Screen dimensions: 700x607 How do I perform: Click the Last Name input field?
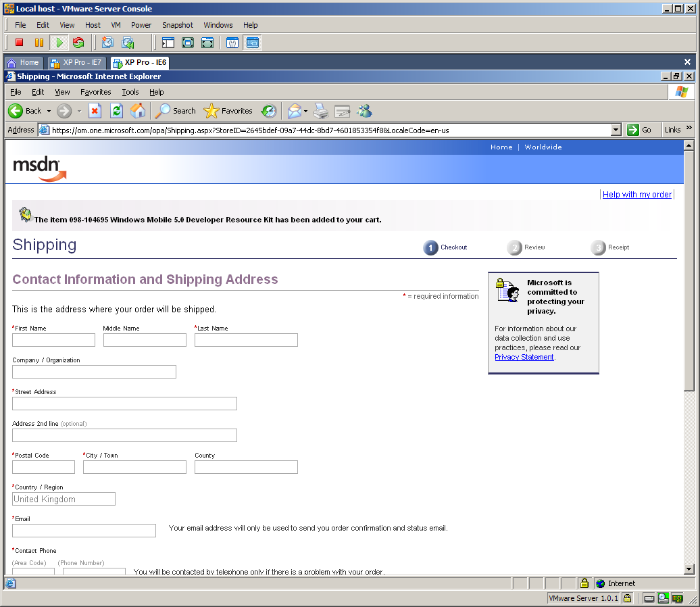pyautogui.click(x=246, y=340)
